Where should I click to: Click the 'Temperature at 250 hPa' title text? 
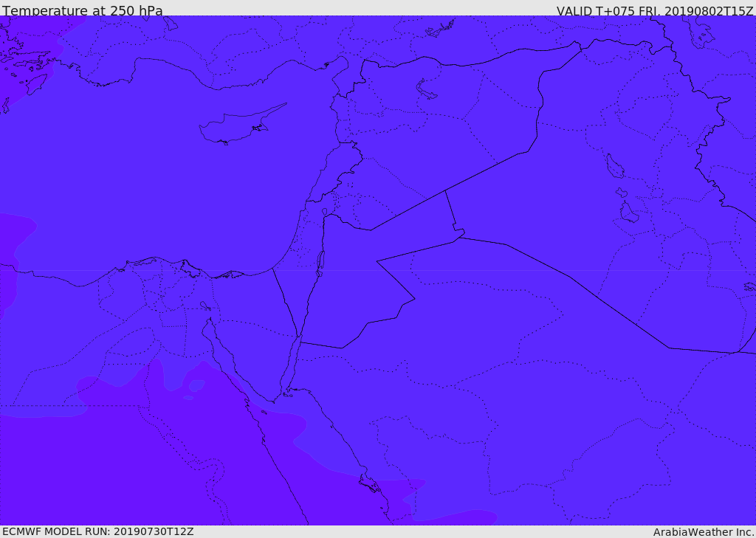[x=83, y=10]
